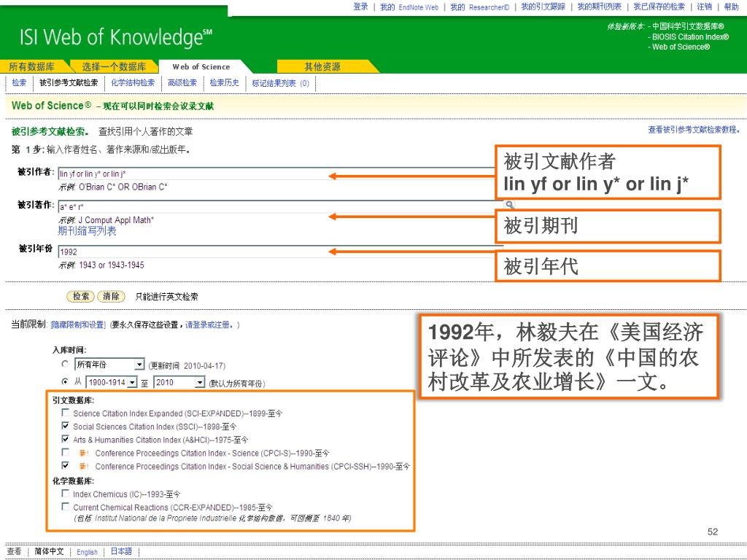The width and height of the screenshot is (747, 560).
Task: Click the 被引年份 input field
Action: 281,252
